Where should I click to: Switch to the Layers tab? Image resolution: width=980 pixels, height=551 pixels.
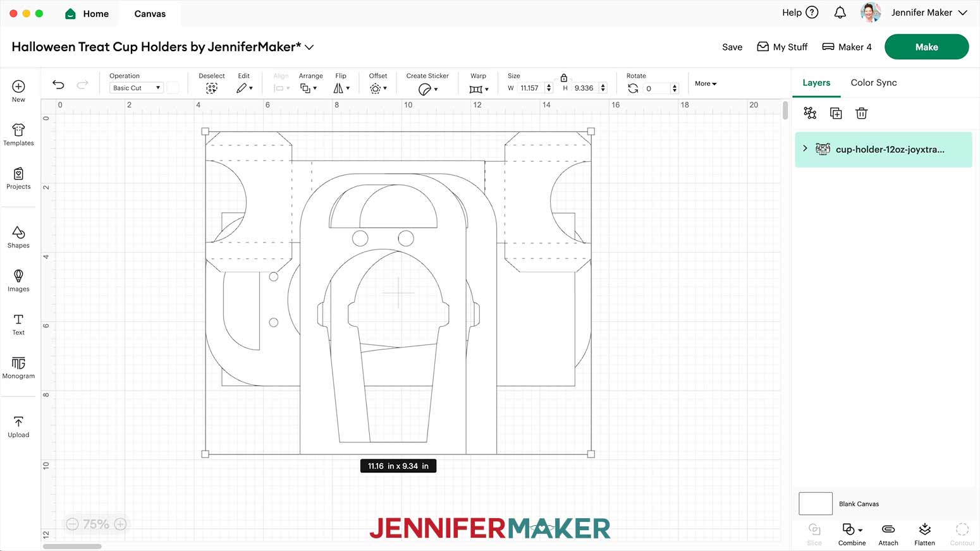tap(816, 83)
